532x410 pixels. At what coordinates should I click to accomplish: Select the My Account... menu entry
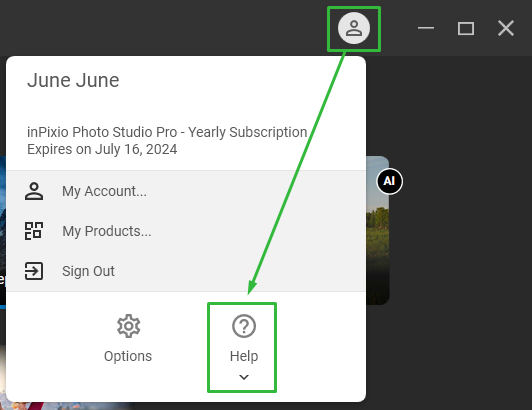pyautogui.click(x=186, y=191)
